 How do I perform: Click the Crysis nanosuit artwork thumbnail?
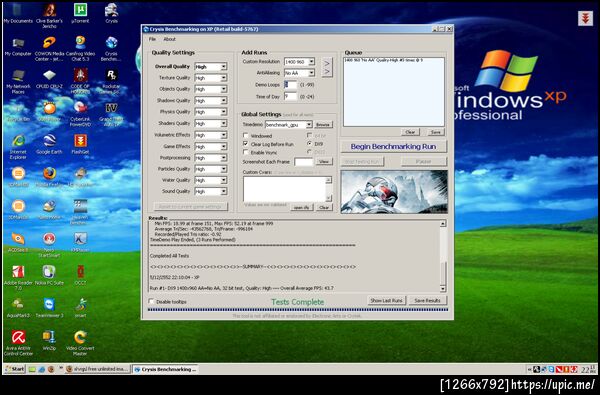point(394,191)
